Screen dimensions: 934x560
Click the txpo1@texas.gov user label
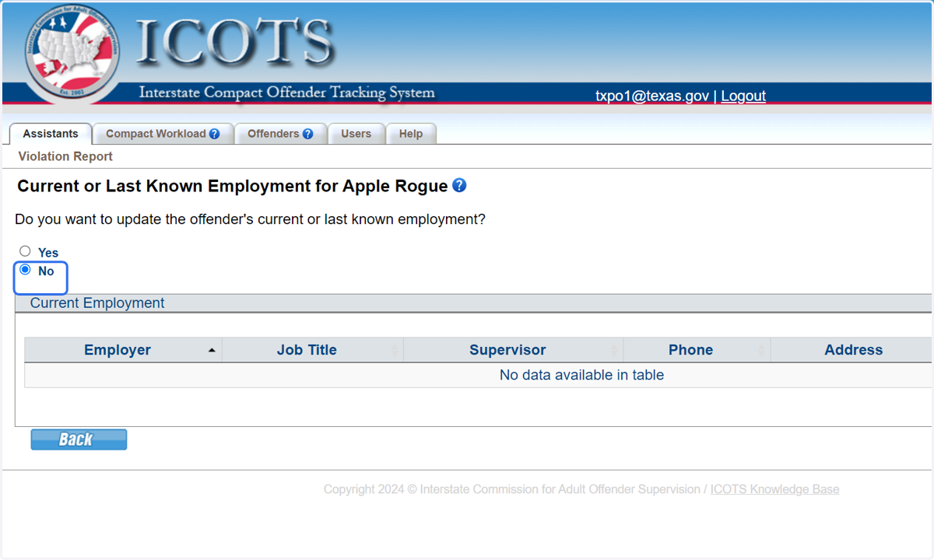pos(652,96)
